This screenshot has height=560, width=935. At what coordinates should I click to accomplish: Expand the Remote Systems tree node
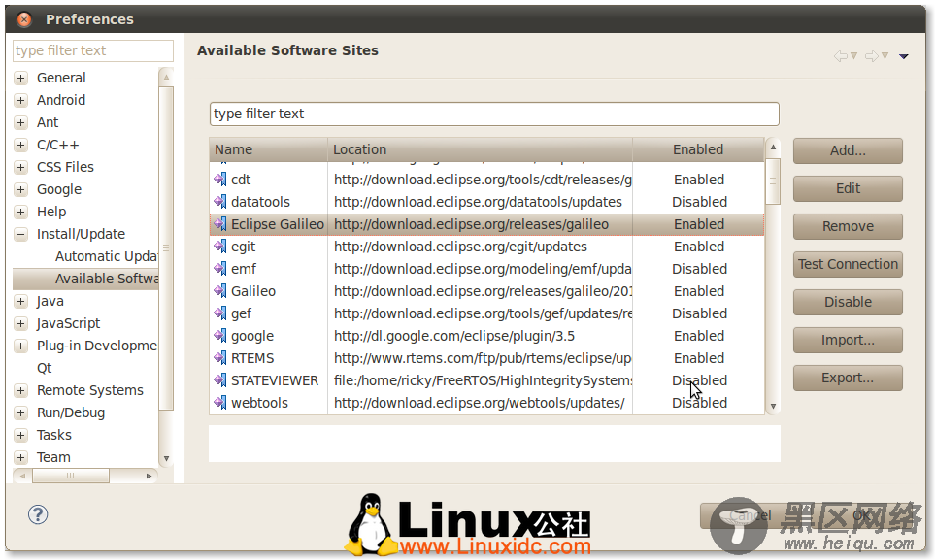(x=20, y=390)
